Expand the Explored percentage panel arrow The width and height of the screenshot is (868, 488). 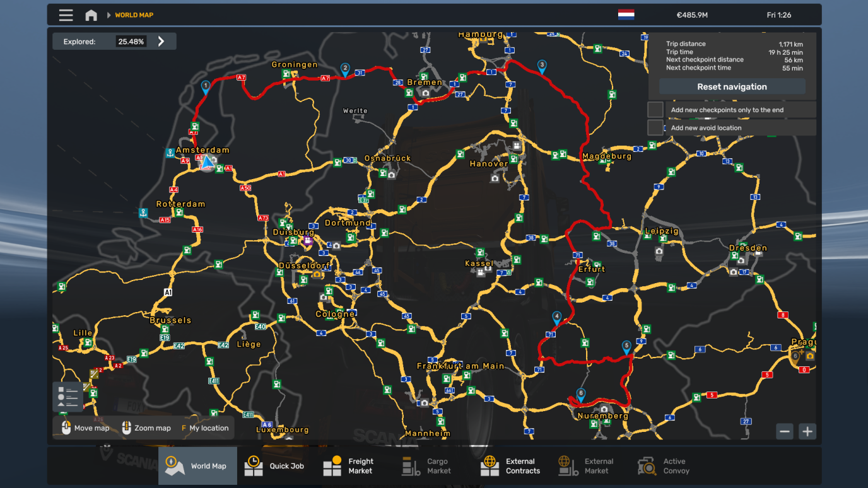click(161, 42)
